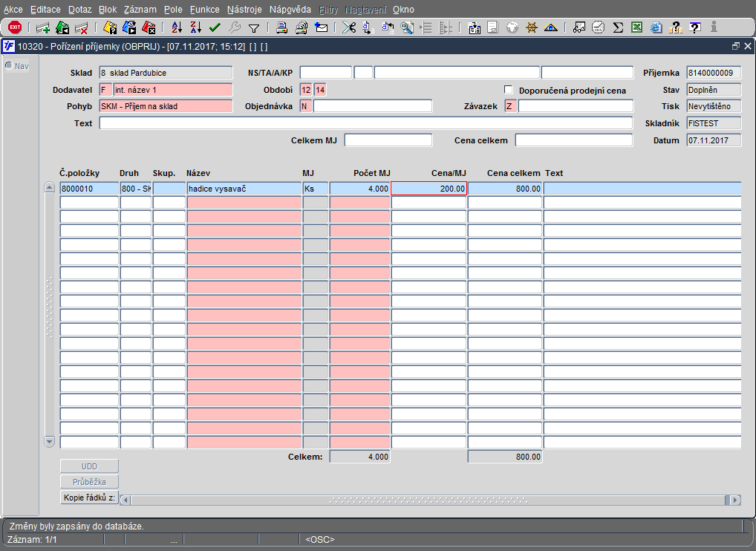Click the sigma sum icon
This screenshot has width=756, height=551.
(618, 28)
